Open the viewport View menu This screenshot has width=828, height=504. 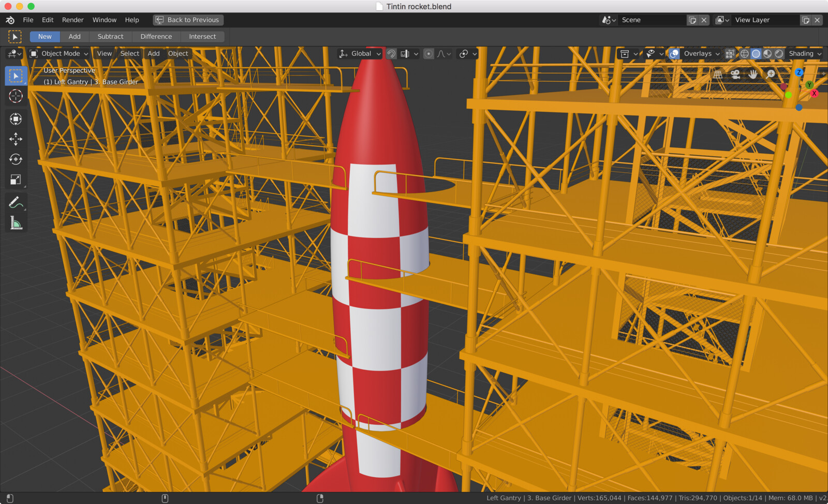click(x=105, y=53)
